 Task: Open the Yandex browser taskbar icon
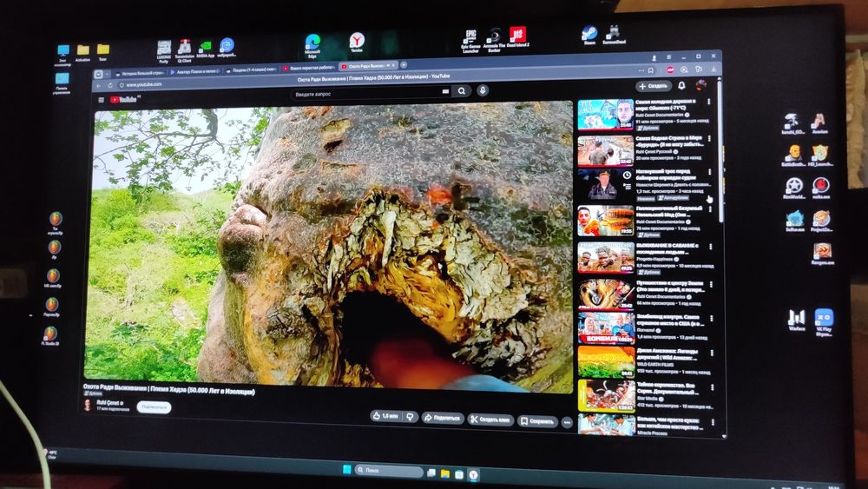[473, 475]
